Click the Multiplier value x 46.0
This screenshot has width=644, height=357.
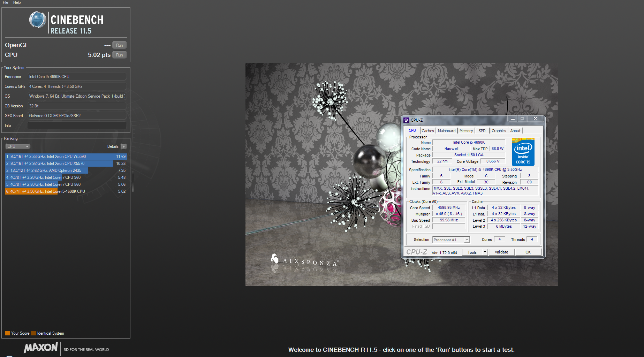click(449, 214)
